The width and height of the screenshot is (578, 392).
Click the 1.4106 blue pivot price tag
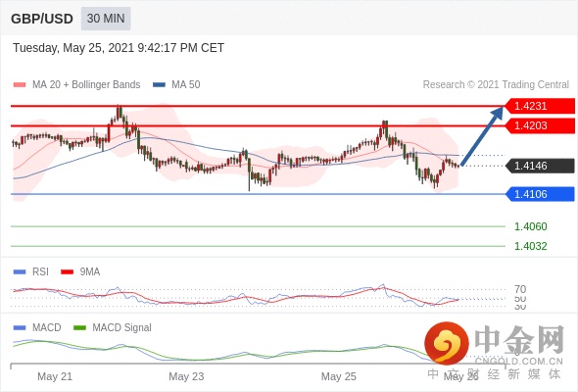pyautogui.click(x=539, y=194)
